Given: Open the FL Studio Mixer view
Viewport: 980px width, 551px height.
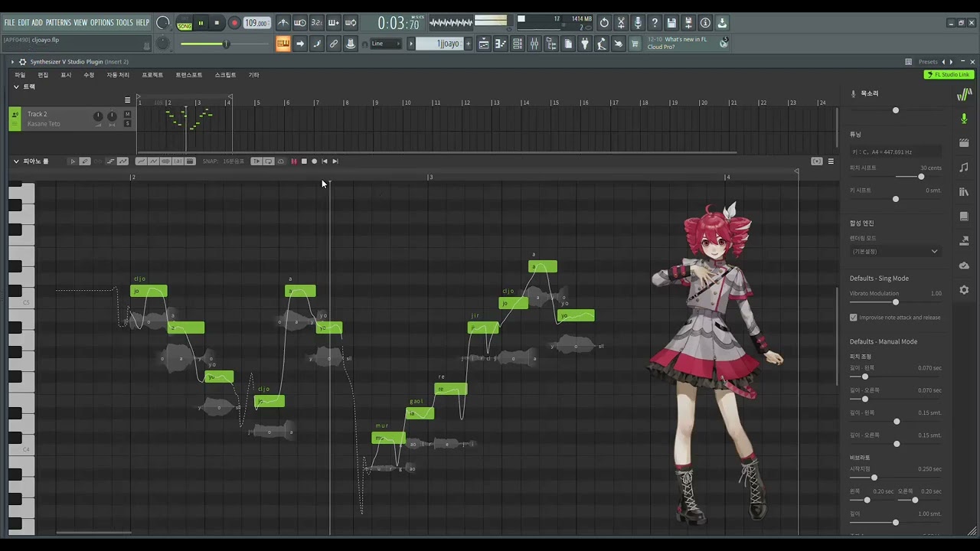Looking at the screenshot, I should [x=534, y=44].
